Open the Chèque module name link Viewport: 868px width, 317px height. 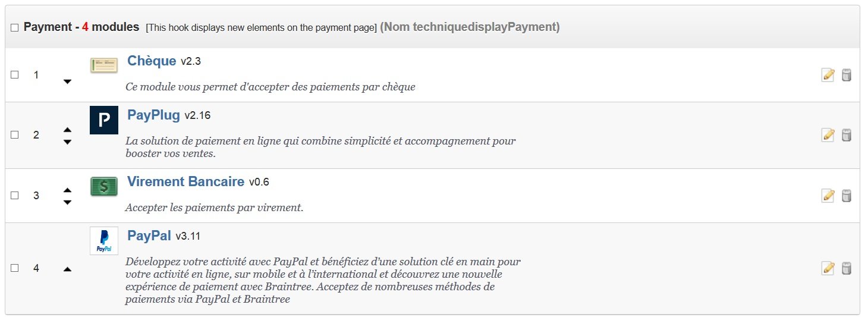tap(152, 61)
